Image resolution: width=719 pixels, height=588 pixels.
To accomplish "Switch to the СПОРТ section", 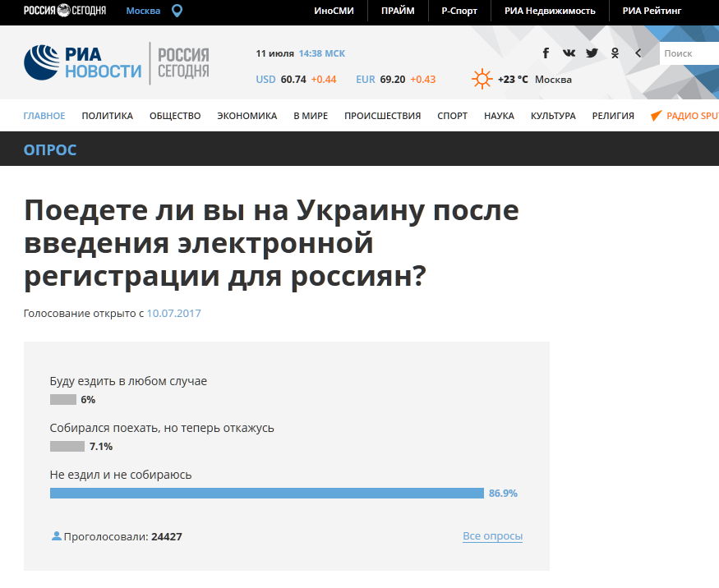I will pyautogui.click(x=452, y=115).
